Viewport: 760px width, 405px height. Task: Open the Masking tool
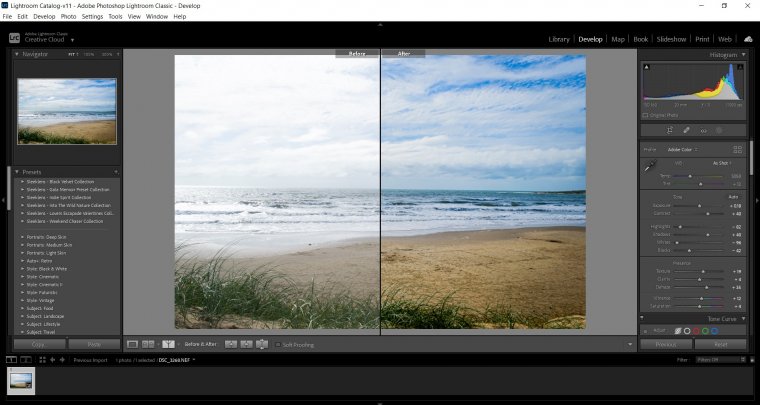pyautogui.click(x=719, y=130)
